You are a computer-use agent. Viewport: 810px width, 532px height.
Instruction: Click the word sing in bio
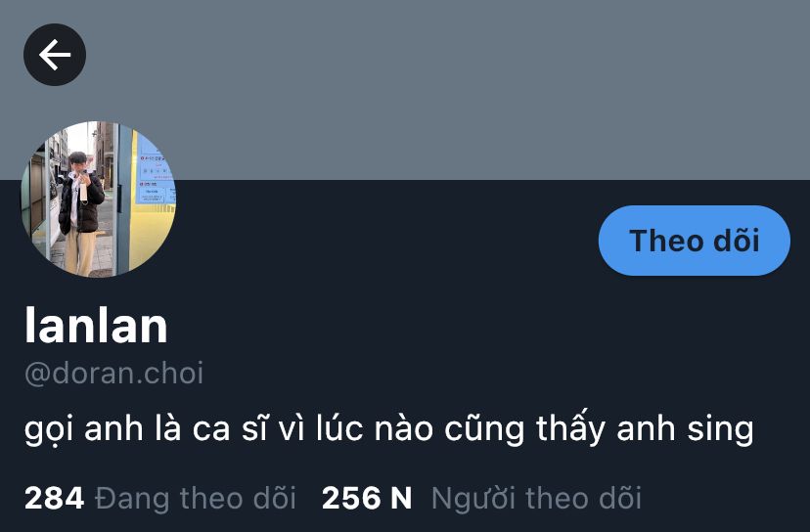click(720, 429)
